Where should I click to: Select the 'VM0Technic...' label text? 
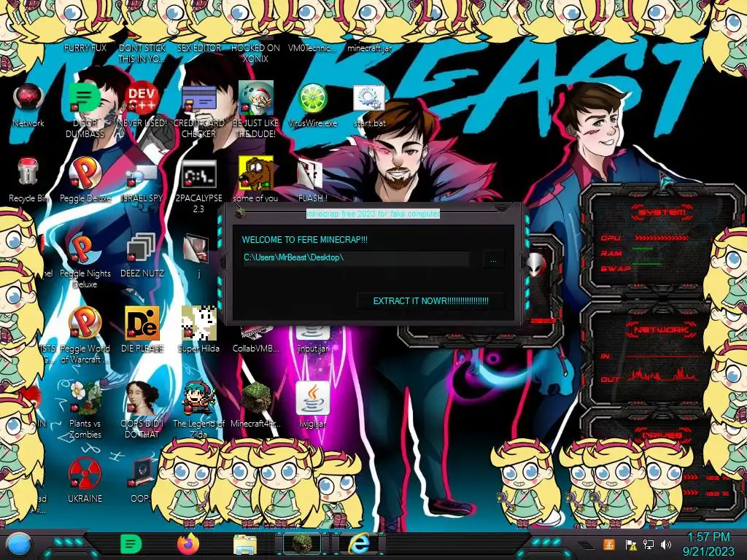312,48
